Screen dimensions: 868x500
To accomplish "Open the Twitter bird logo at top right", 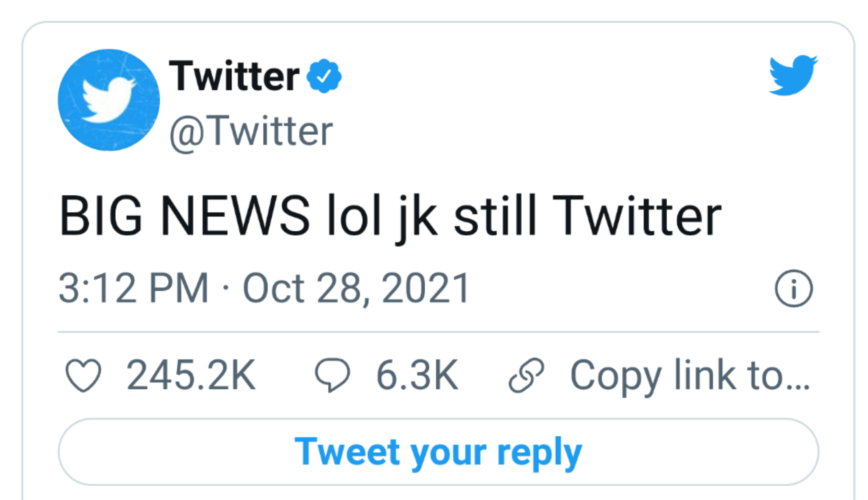I will tap(793, 75).
